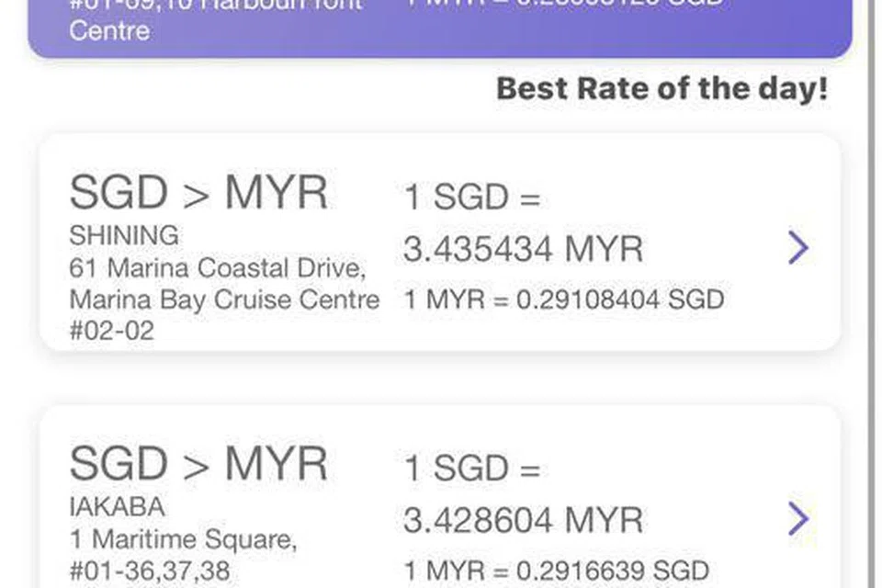Open SHINING details via right chevron arrow

tap(797, 247)
